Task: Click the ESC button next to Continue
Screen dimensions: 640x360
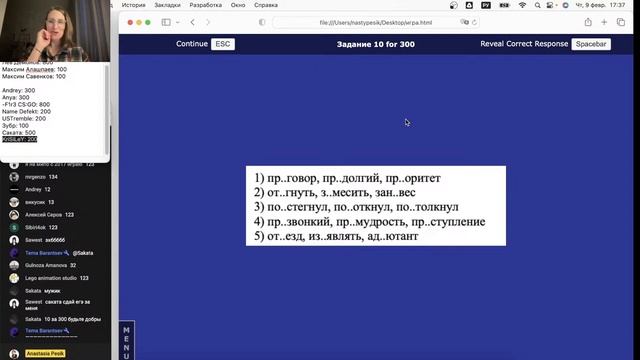Action: tap(223, 44)
